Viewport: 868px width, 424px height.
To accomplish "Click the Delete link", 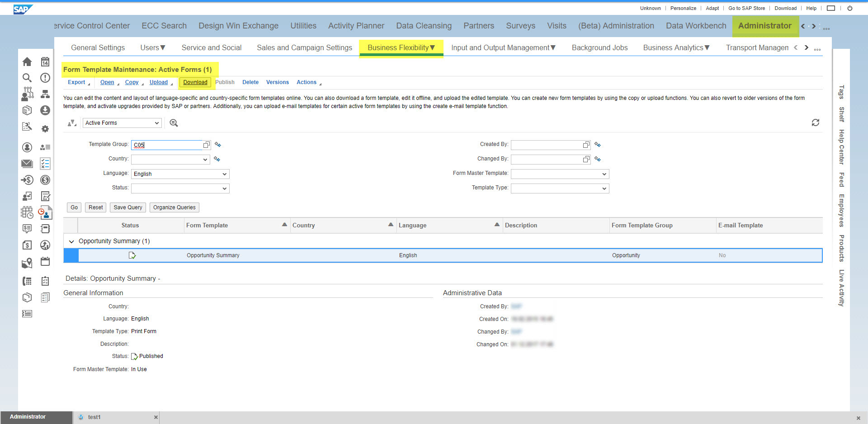I will coord(250,82).
